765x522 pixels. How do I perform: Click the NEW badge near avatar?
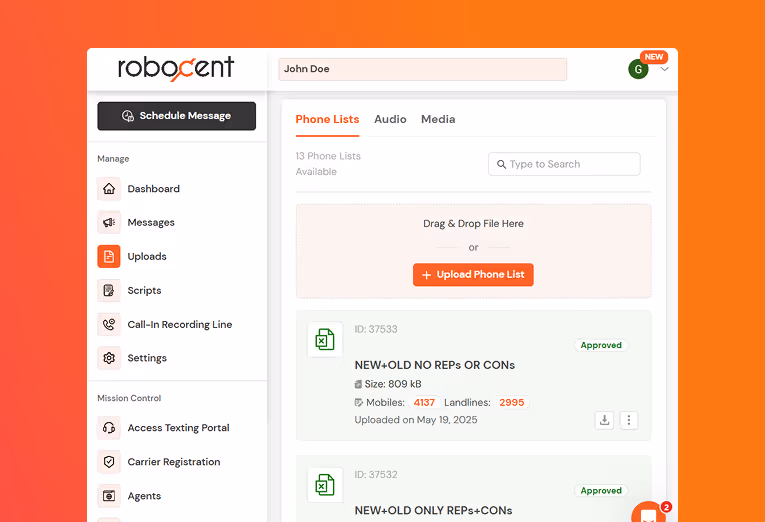[x=654, y=57]
